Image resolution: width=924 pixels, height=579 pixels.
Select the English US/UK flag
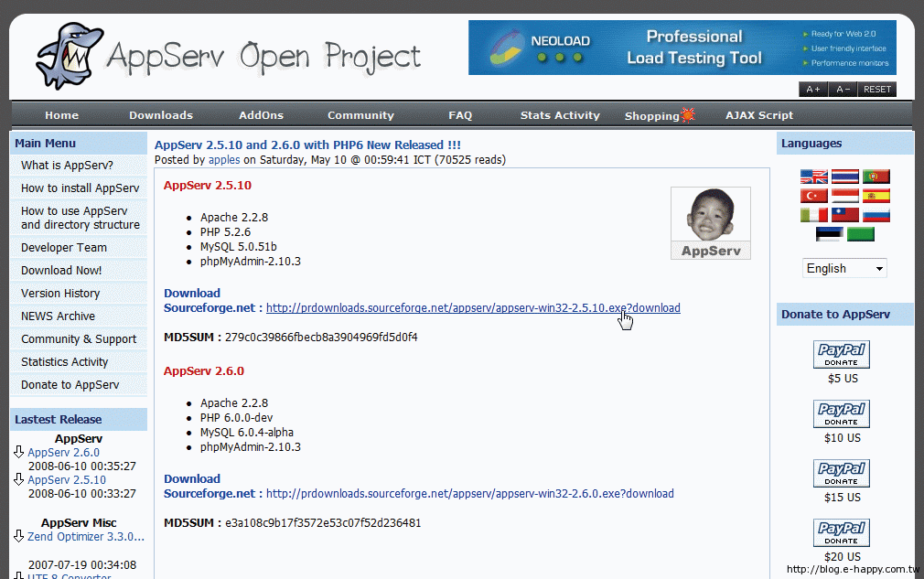[814, 177]
